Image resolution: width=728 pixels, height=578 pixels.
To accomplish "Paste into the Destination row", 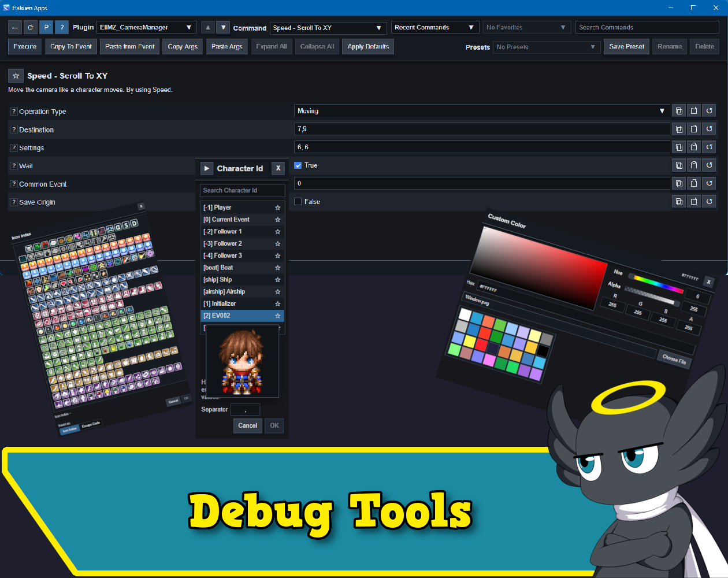I will click(694, 129).
